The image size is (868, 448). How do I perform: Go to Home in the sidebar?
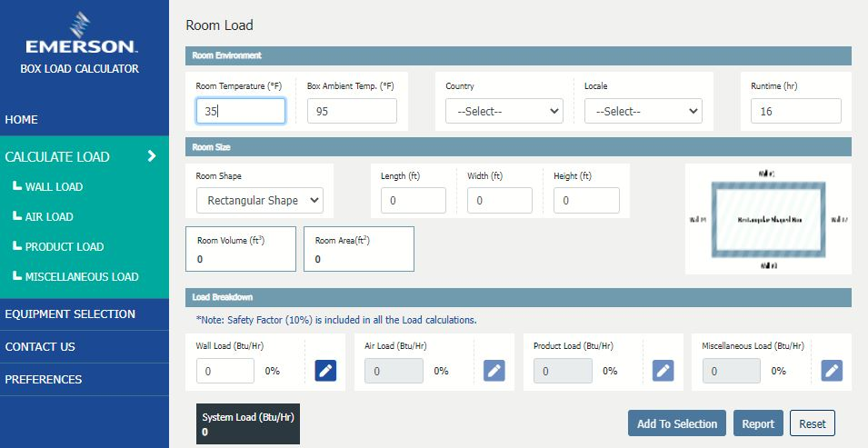[x=22, y=120]
